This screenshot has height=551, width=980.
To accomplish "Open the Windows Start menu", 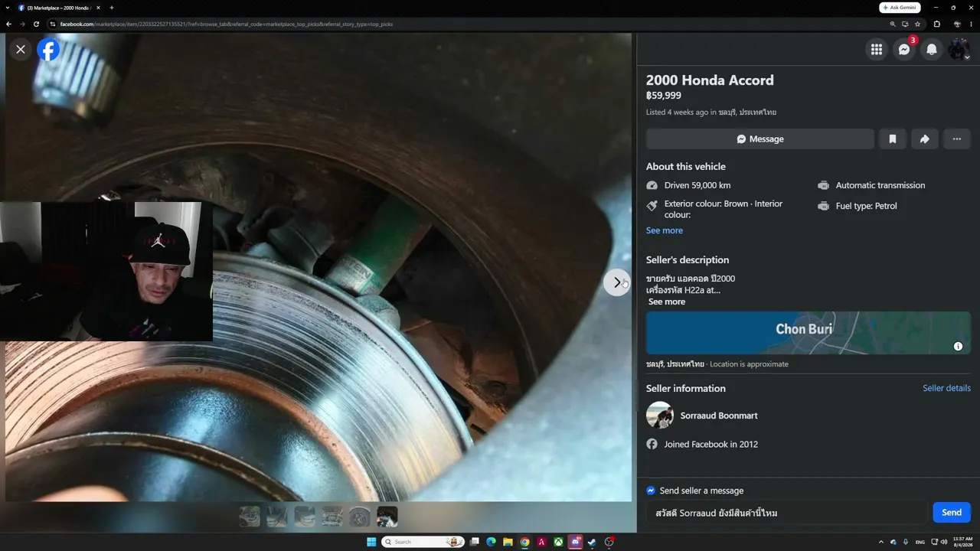I will [371, 542].
